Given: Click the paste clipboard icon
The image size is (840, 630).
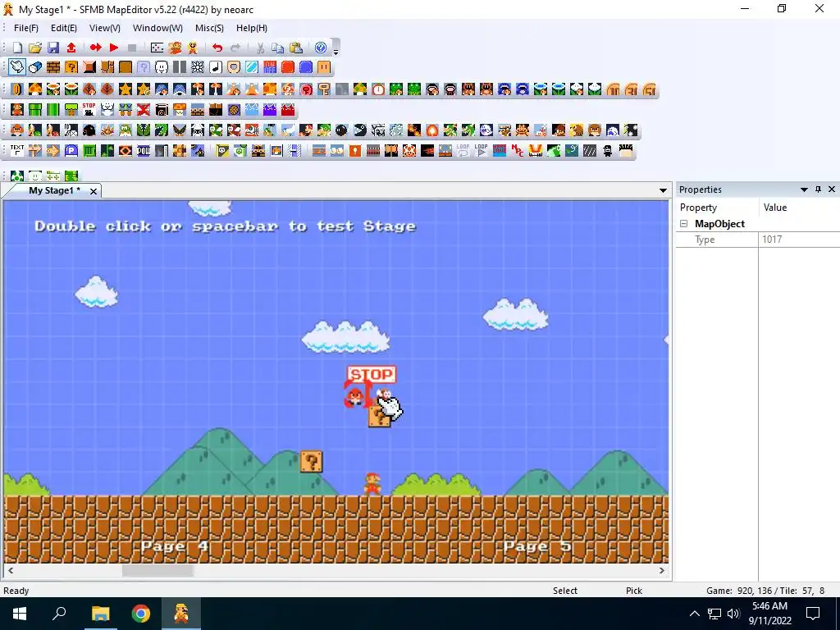Looking at the screenshot, I should 295,48.
